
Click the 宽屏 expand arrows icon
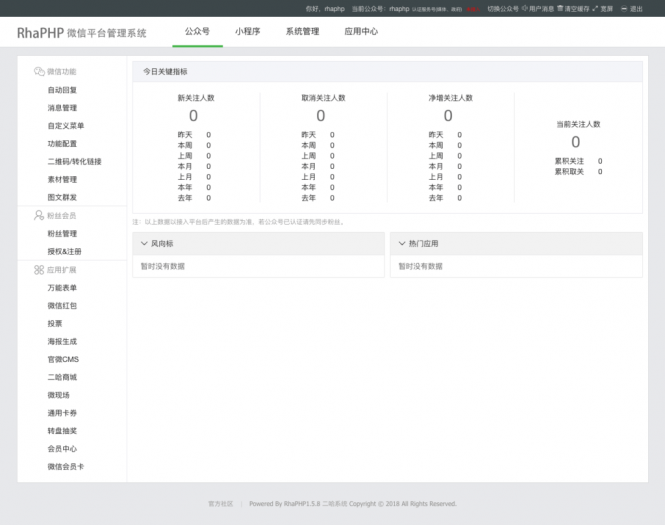click(x=595, y=8)
